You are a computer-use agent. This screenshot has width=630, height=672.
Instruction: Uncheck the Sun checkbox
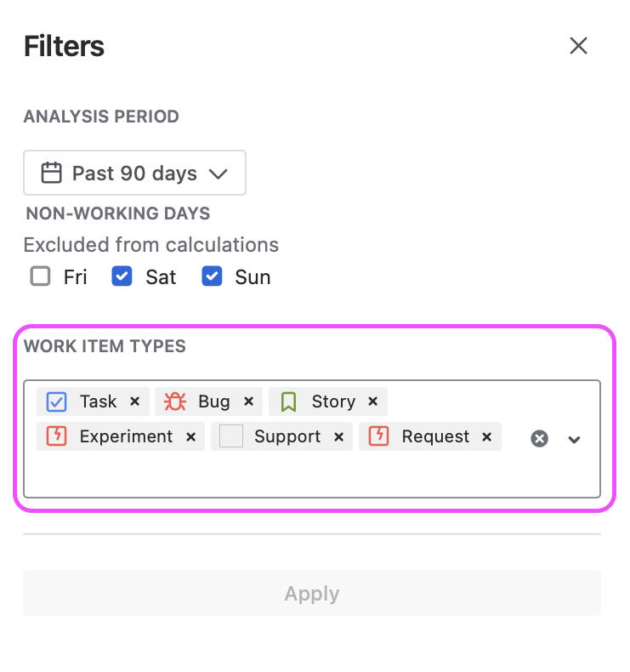pos(212,276)
